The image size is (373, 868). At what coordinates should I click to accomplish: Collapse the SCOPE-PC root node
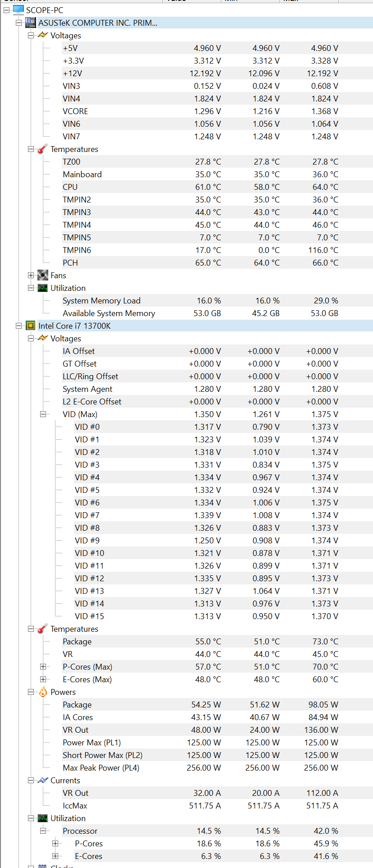click(x=6, y=10)
